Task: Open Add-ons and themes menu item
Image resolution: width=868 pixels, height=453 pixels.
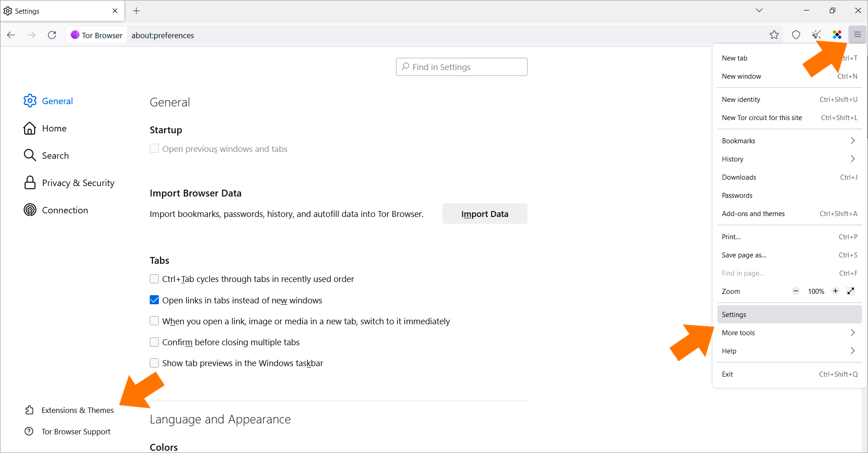Action: (789, 214)
